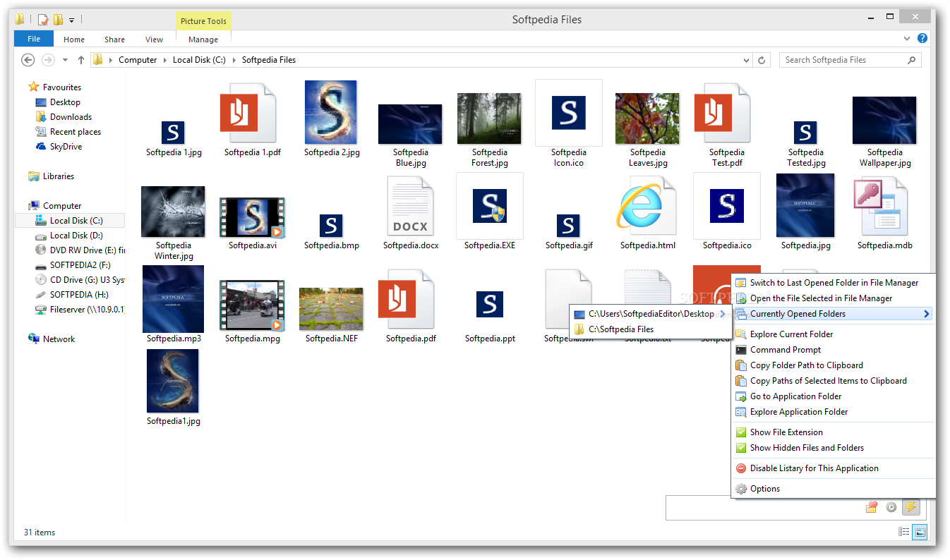Open the View ribbon tab
The width and height of the screenshot is (950, 560).
(x=154, y=39)
